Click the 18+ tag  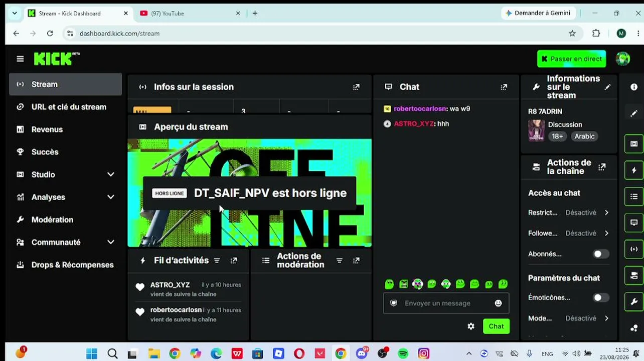(x=557, y=136)
